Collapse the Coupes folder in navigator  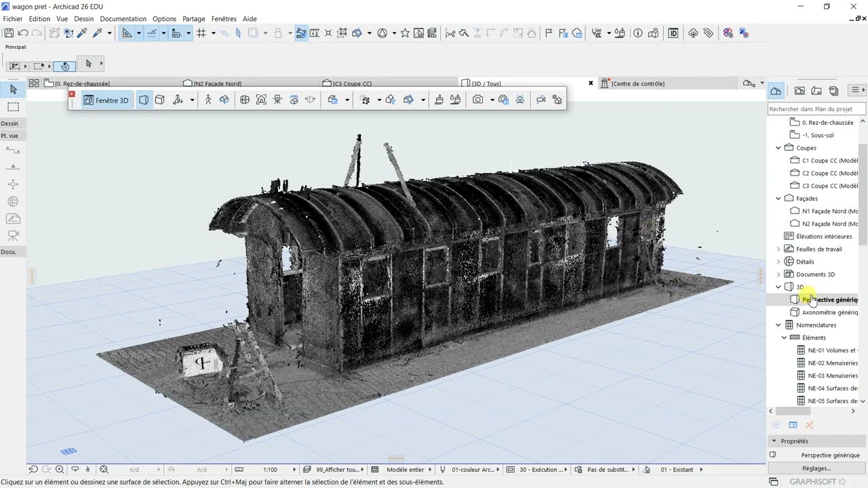(778, 148)
